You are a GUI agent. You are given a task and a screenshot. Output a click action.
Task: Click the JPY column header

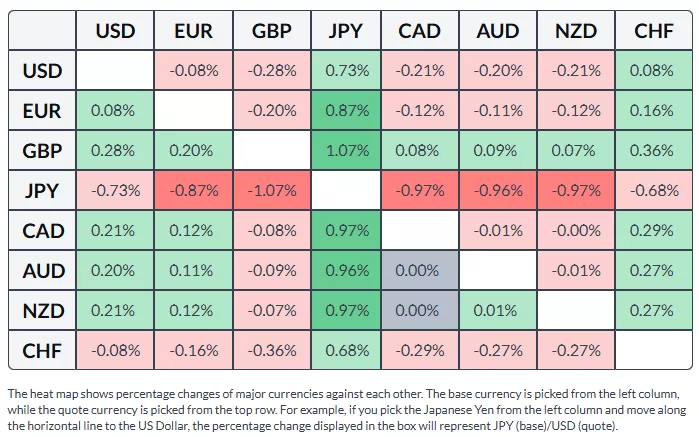point(345,31)
